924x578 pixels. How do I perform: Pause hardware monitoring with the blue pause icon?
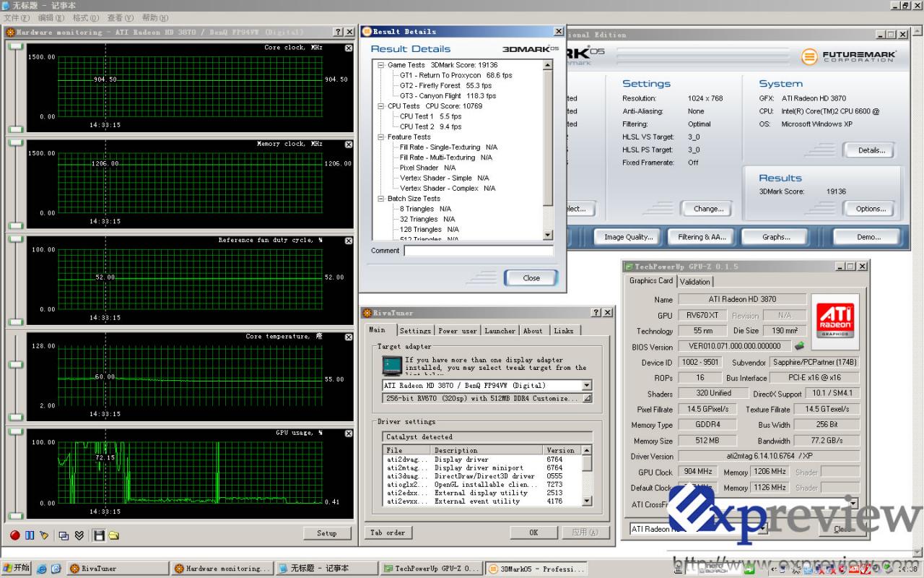30,535
